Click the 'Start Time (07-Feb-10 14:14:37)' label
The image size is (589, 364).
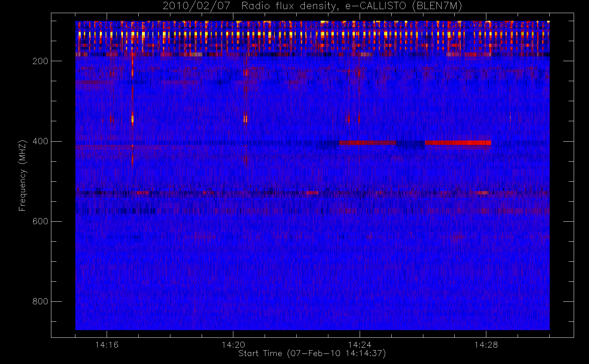click(312, 353)
